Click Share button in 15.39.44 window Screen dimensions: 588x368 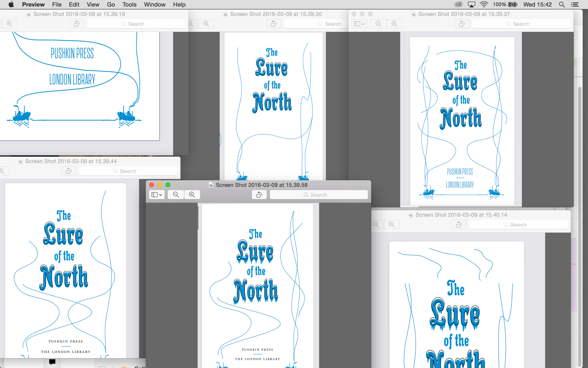[x=69, y=171]
